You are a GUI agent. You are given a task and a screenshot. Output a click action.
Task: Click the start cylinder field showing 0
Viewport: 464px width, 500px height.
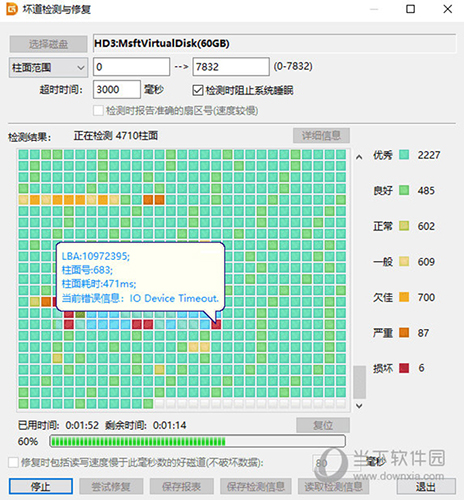coord(131,67)
